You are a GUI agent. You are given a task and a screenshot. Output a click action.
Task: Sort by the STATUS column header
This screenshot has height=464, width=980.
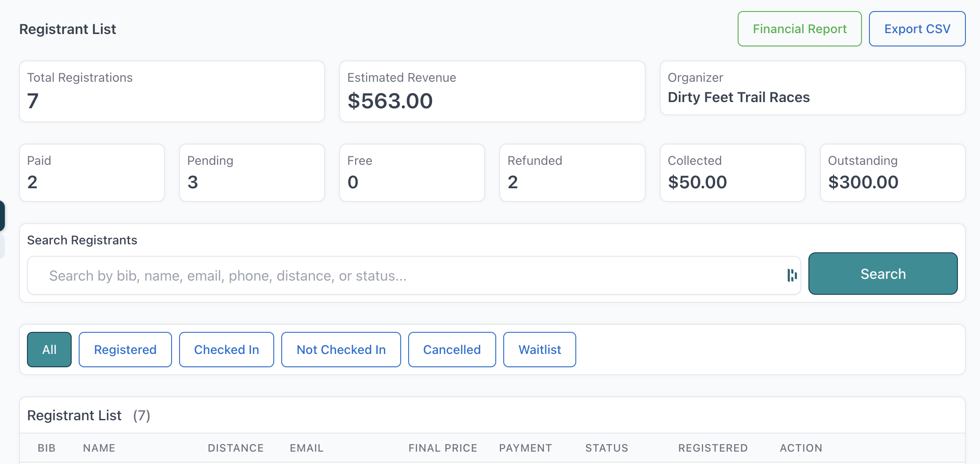(607, 448)
